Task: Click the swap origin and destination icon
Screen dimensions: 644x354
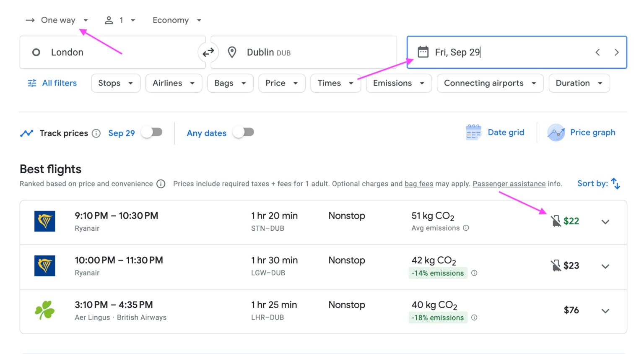Action: (x=208, y=52)
